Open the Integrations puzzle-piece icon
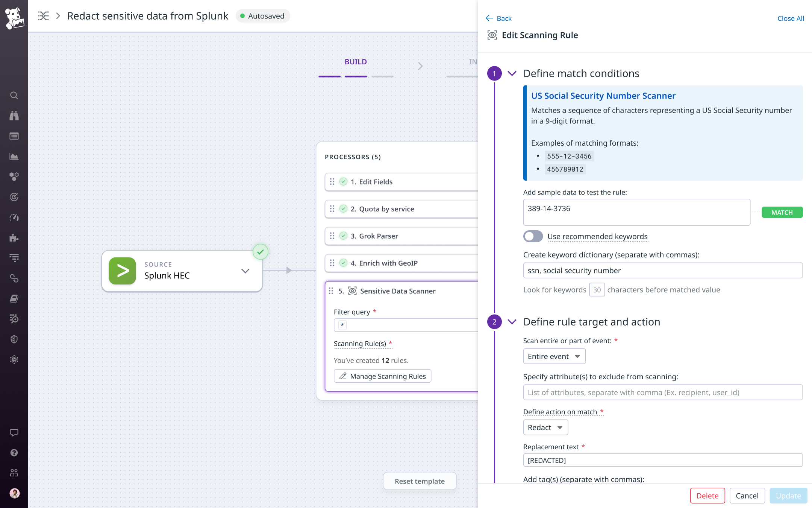The height and width of the screenshot is (508, 812). 14,237
